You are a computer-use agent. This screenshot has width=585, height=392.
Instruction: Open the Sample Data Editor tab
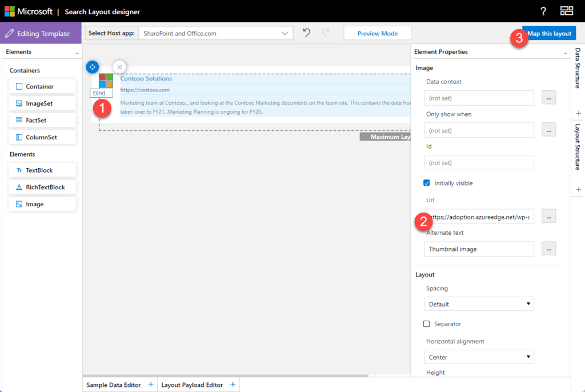pos(114,385)
